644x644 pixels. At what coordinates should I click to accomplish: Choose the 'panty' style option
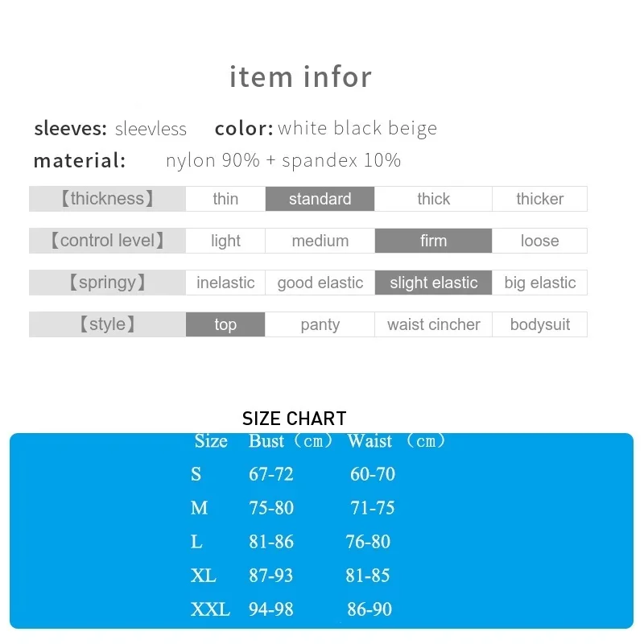[x=320, y=324]
